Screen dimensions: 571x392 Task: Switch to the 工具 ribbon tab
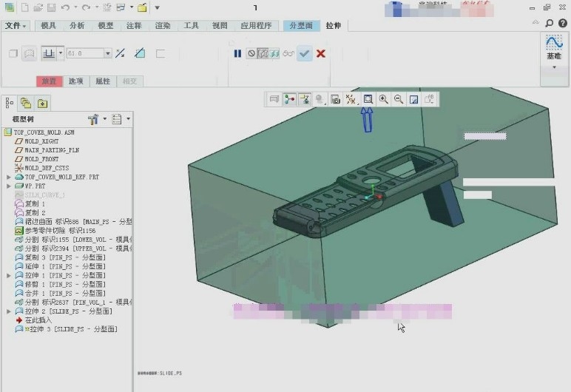[x=191, y=25]
